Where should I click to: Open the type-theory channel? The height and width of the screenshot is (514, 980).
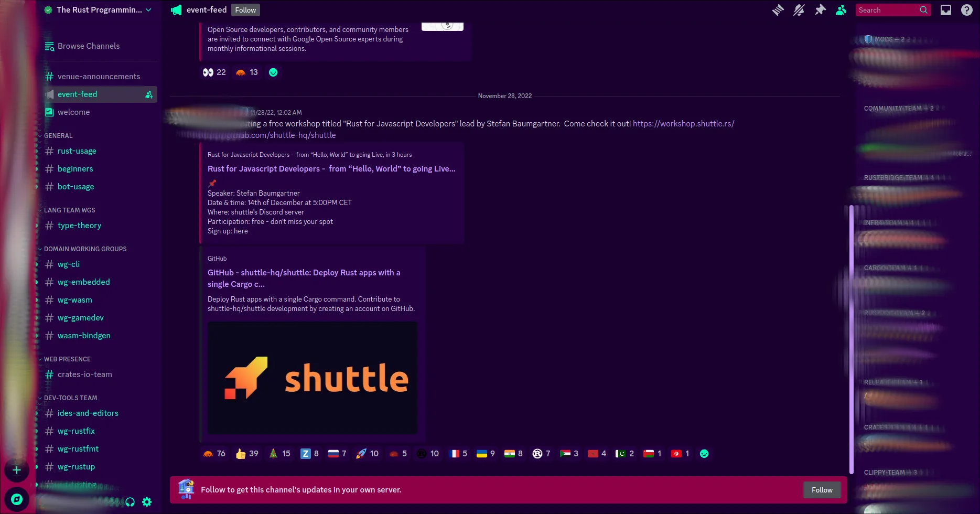click(99, 226)
